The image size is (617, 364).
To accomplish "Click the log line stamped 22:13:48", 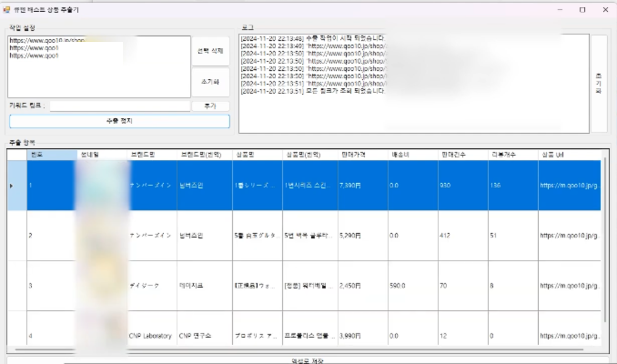I will pyautogui.click(x=313, y=39).
